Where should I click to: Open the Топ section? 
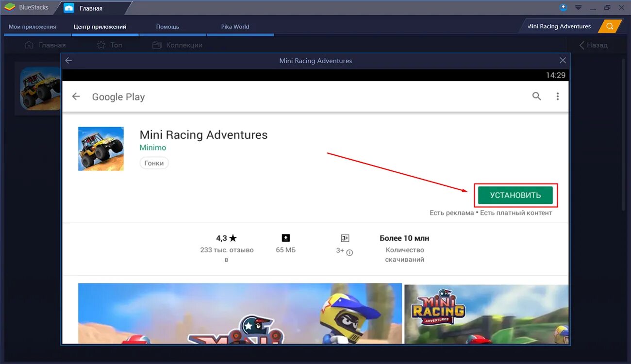click(x=110, y=45)
